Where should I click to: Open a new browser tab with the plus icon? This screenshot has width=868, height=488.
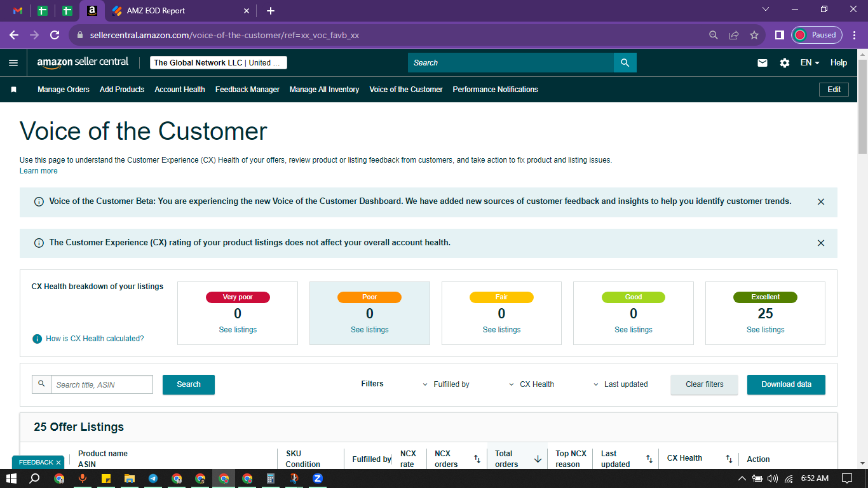pyautogui.click(x=271, y=11)
